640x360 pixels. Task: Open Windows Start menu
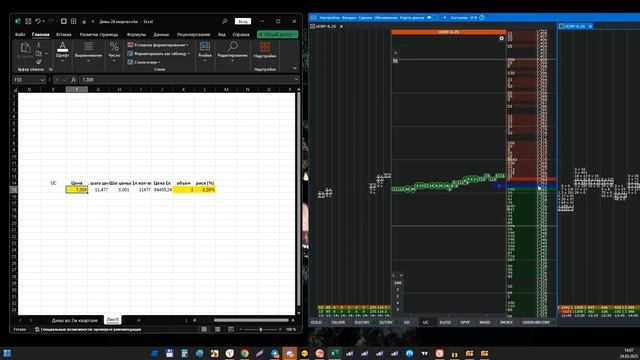(x=7, y=353)
